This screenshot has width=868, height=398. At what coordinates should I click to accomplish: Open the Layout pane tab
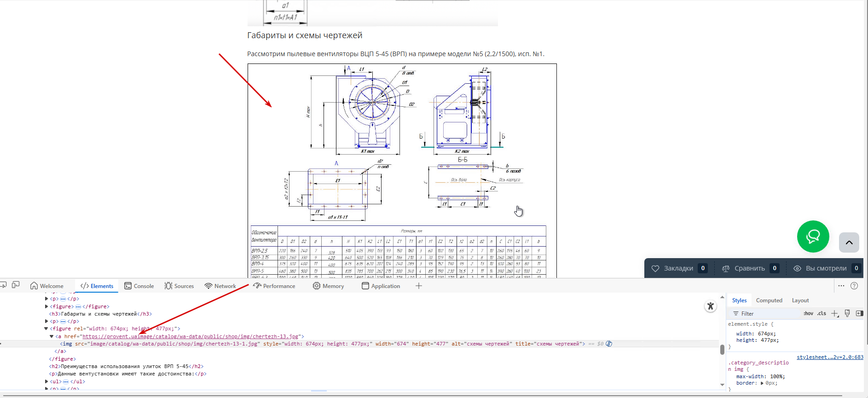(x=800, y=300)
